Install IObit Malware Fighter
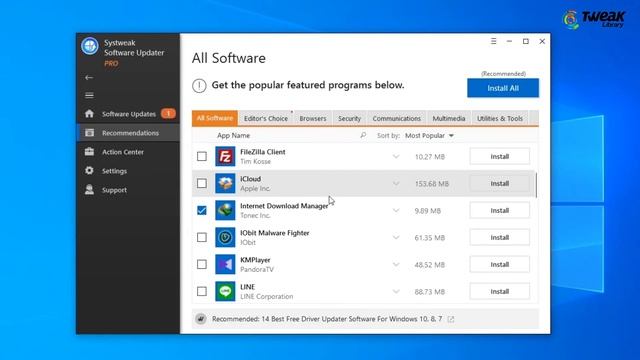The image size is (640, 360). [500, 237]
